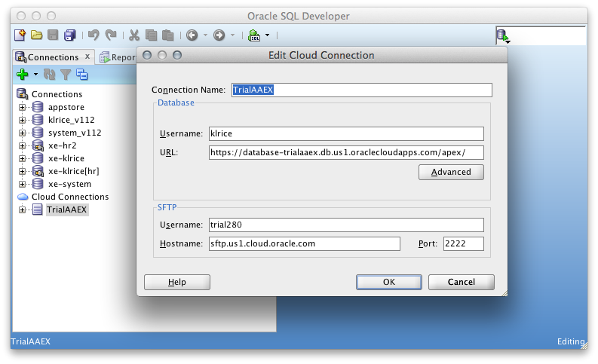598x364 pixels.
Task: Click the Connections root node icon
Action: point(23,93)
